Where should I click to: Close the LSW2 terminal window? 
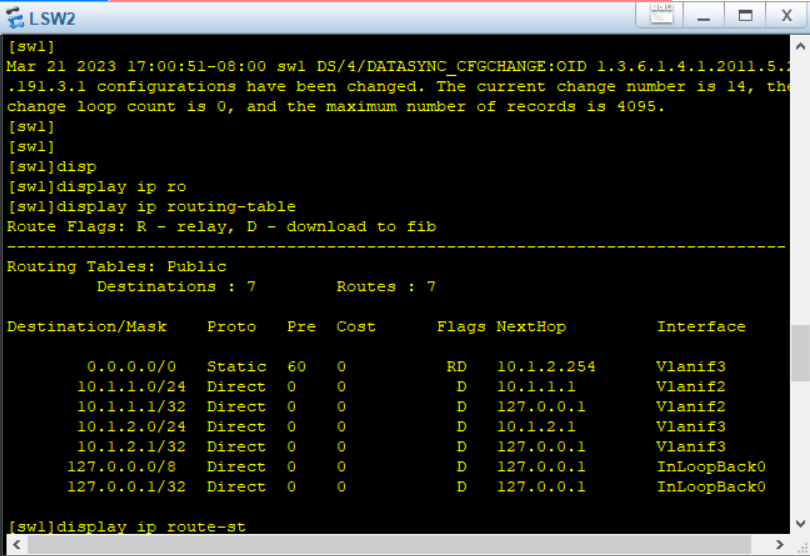click(786, 14)
